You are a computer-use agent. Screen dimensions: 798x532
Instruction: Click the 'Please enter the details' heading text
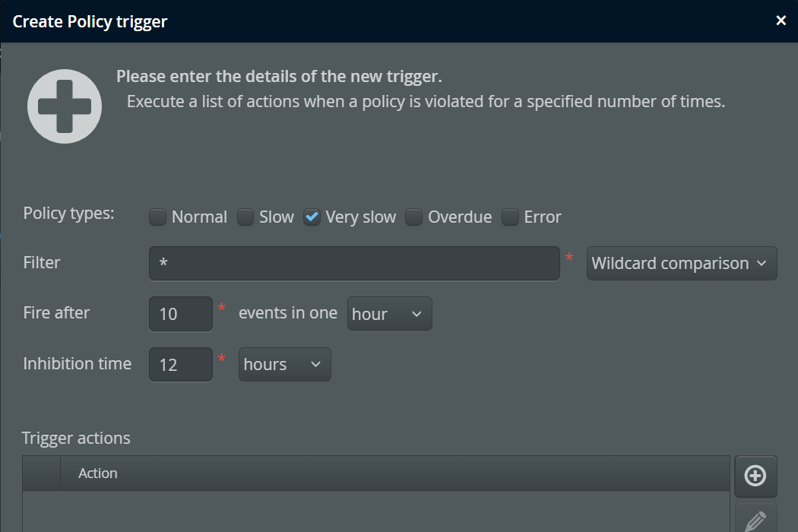point(279,77)
